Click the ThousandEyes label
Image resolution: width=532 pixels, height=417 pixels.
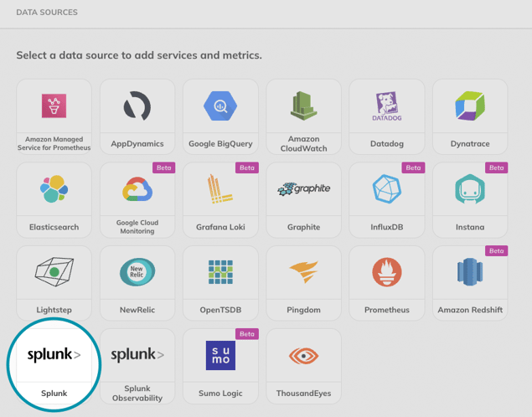coord(303,394)
